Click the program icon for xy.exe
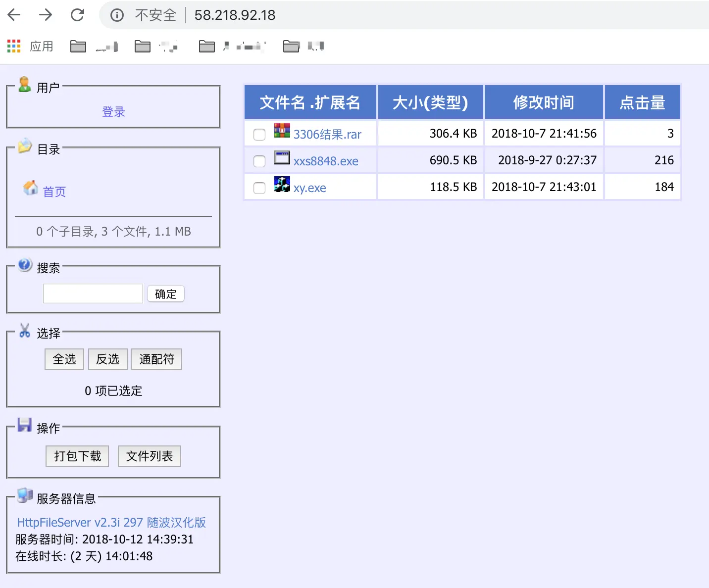Image resolution: width=709 pixels, height=588 pixels. point(282,184)
